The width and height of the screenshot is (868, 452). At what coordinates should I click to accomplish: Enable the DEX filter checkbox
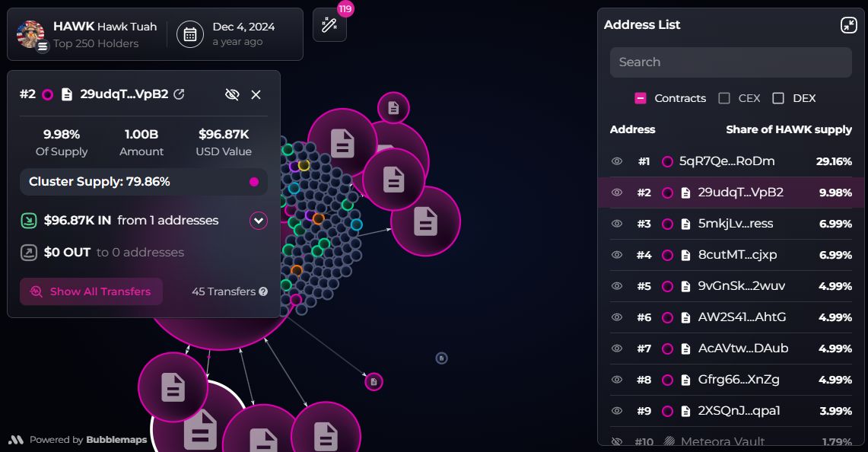(x=778, y=98)
